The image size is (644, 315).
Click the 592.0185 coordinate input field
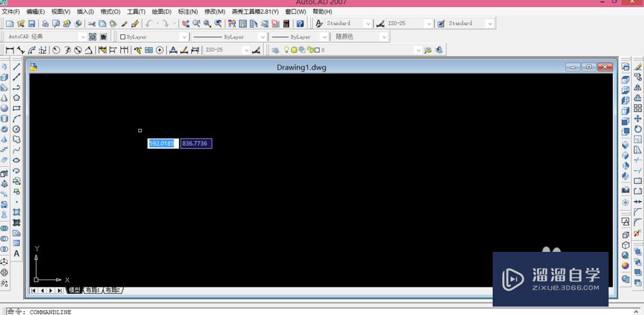pos(163,144)
